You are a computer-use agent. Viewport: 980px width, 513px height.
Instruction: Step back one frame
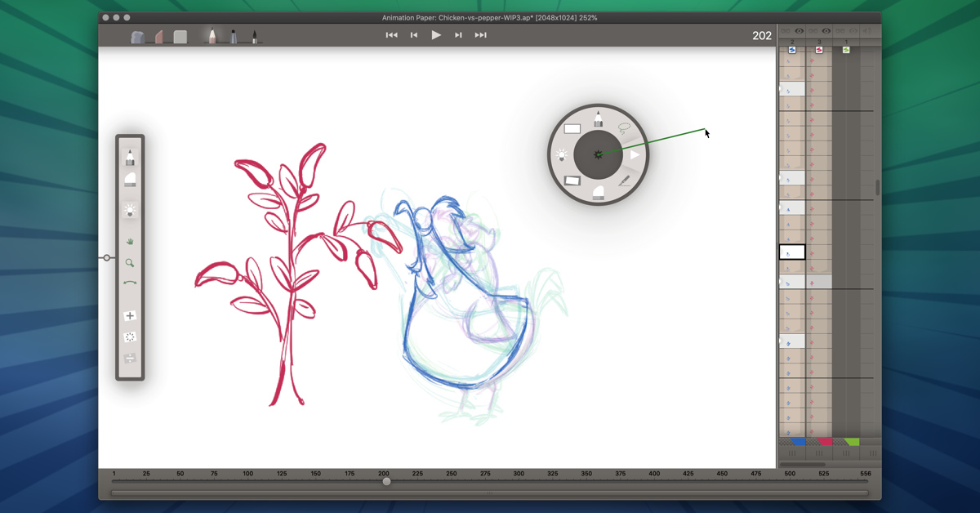414,35
